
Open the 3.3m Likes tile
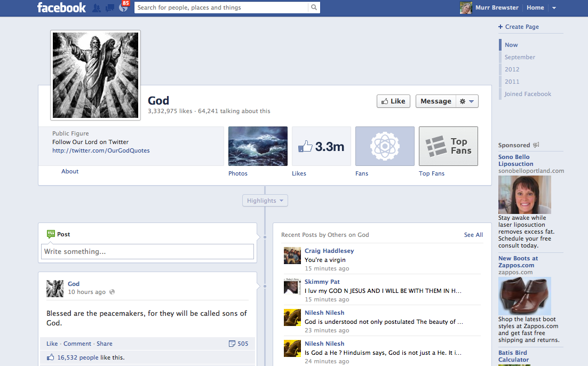321,146
